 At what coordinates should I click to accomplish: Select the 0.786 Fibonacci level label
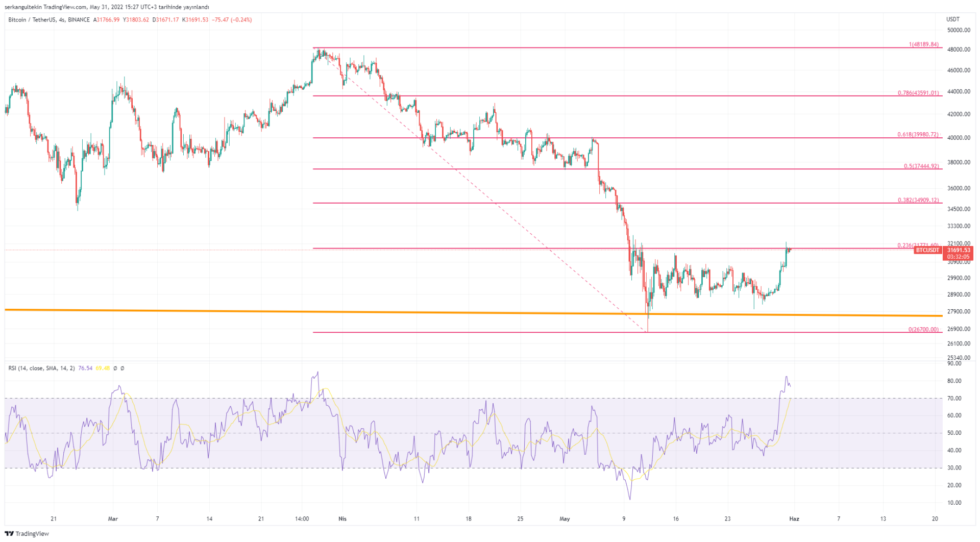(x=918, y=93)
